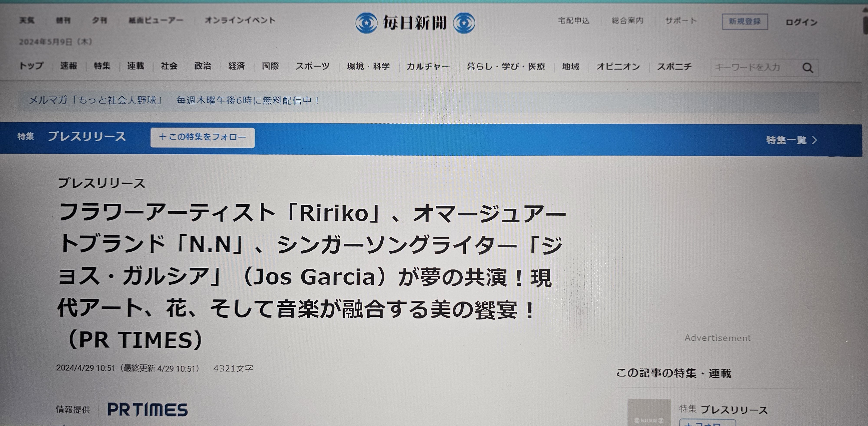Click the PR TIMES logo
This screenshot has width=868, height=426.
point(147,410)
